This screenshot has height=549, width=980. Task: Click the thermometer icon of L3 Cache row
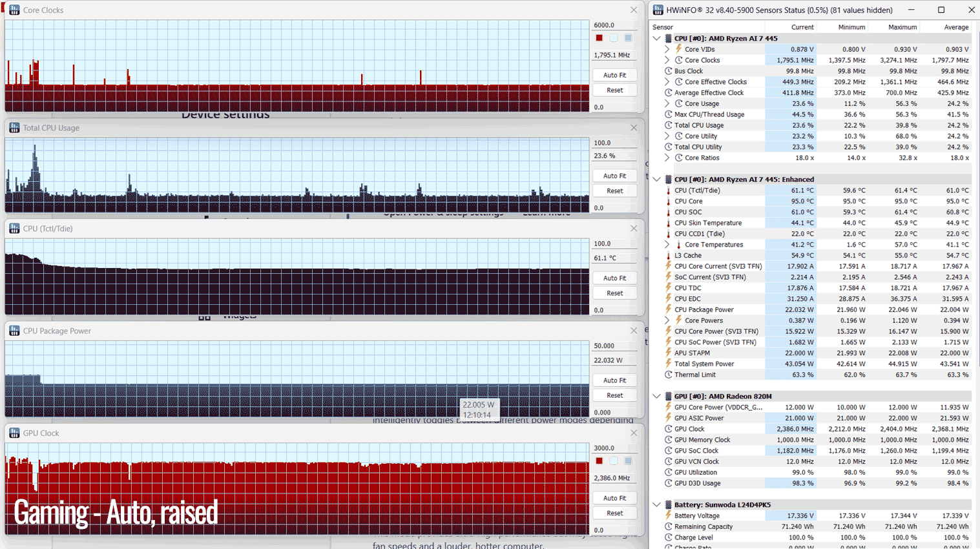[x=669, y=256]
